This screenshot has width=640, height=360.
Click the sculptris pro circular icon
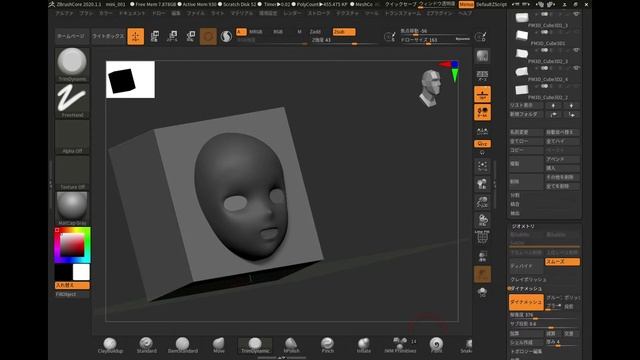coord(226,36)
